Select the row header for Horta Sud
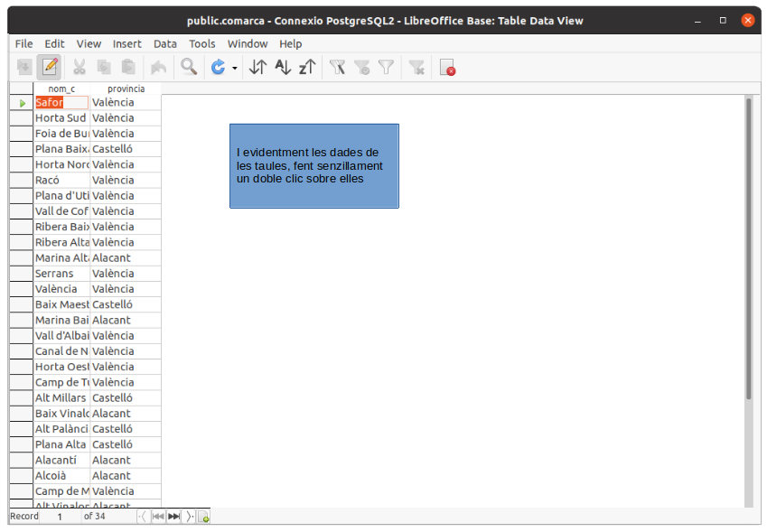Image resolution: width=767 pixels, height=532 pixels. (22, 117)
